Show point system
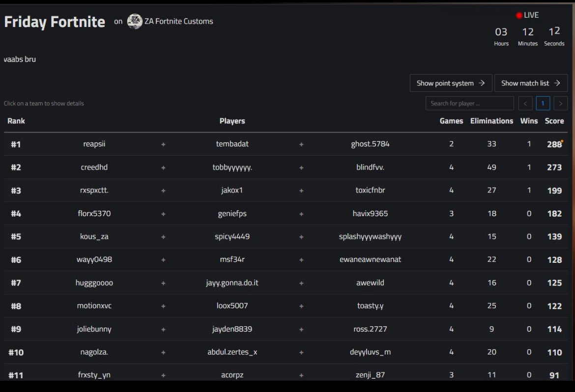 451,83
